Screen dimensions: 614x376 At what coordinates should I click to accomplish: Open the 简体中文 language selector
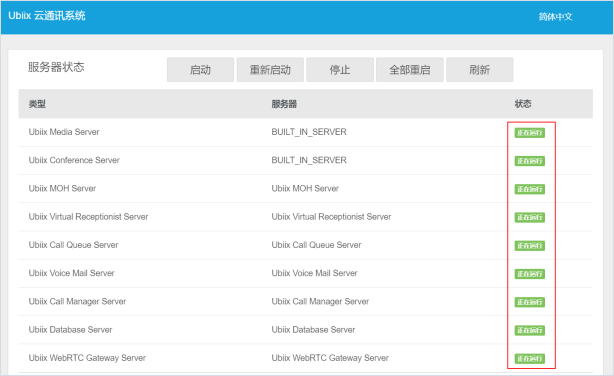555,17
